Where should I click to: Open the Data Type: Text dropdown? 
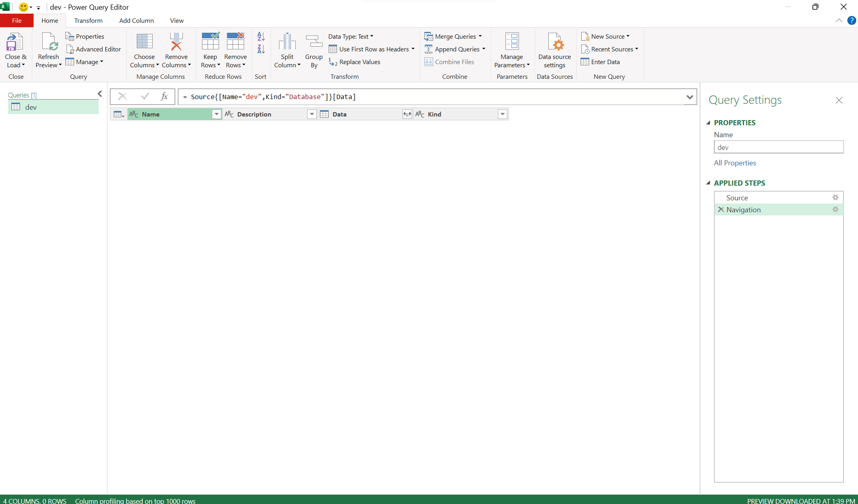pos(351,36)
